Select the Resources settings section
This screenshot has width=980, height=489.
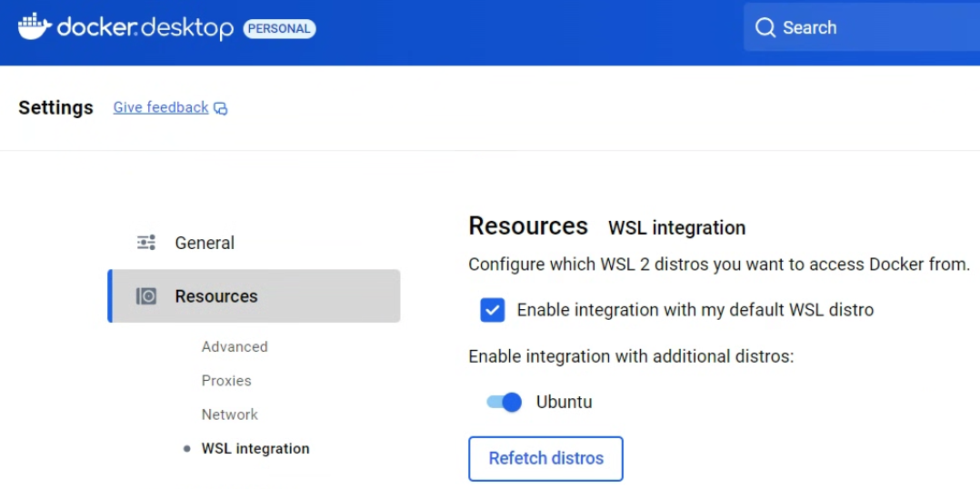[x=254, y=296]
